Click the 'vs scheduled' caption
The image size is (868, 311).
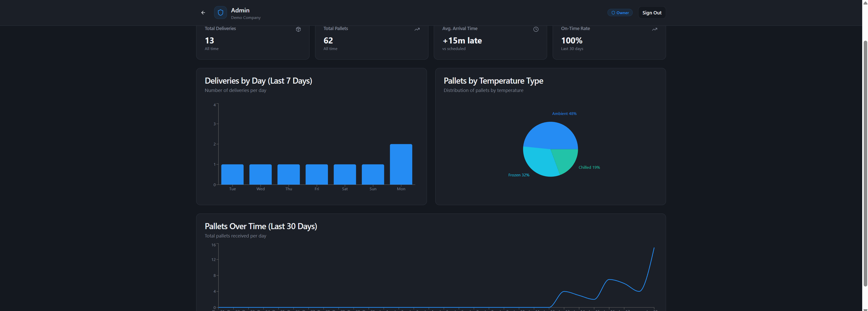pyautogui.click(x=453, y=49)
